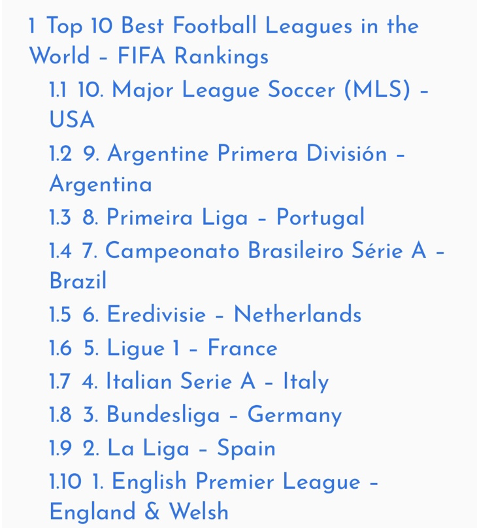This screenshot has width=478, height=528.
Task: Jump to Ligue 1 – France section
Action: [x=163, y=348]
